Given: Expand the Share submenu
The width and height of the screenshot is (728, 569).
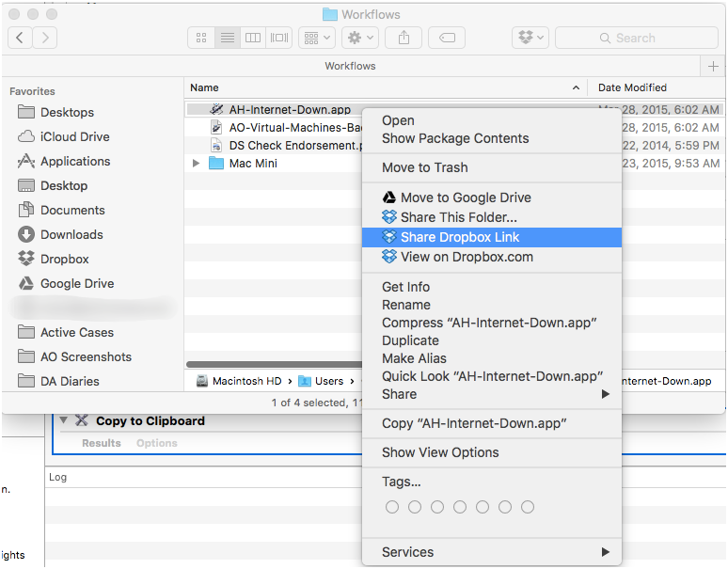Looking at the screenshot, I should tap(492, 394).
